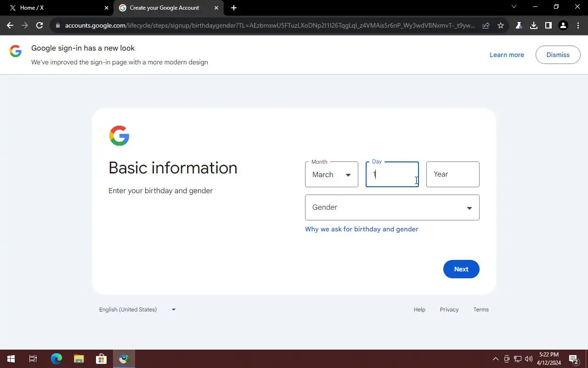Open the volume speaker tray icon
Viewport: 588px width, 368px height.
529,359
